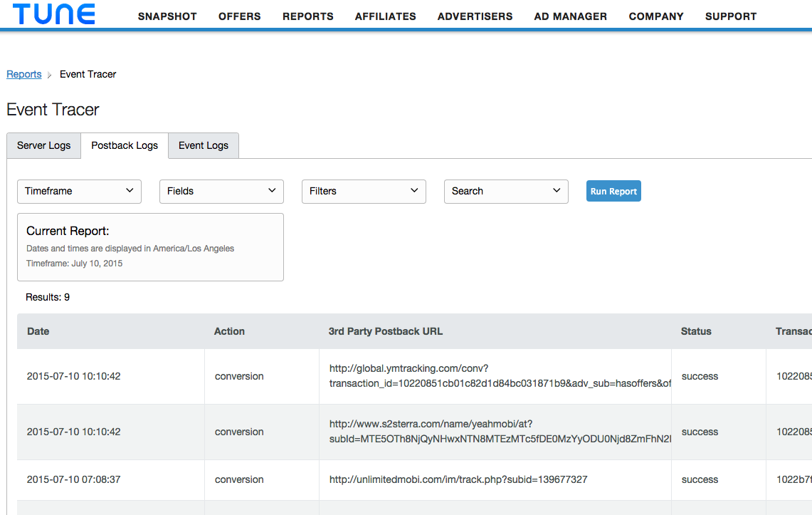
Task: Sort by the Date column header
Action: (x=38, y=332)
